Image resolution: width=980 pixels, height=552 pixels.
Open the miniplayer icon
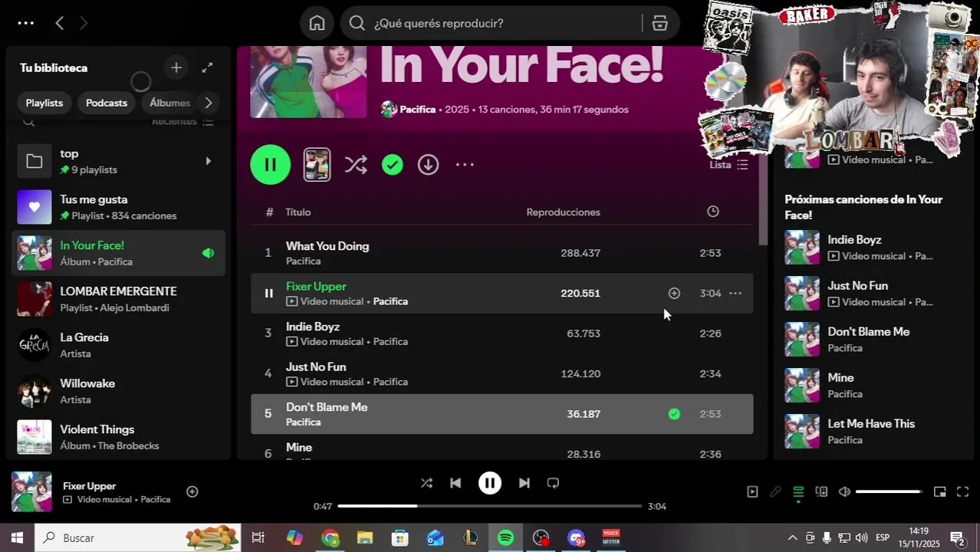[939, 491]
